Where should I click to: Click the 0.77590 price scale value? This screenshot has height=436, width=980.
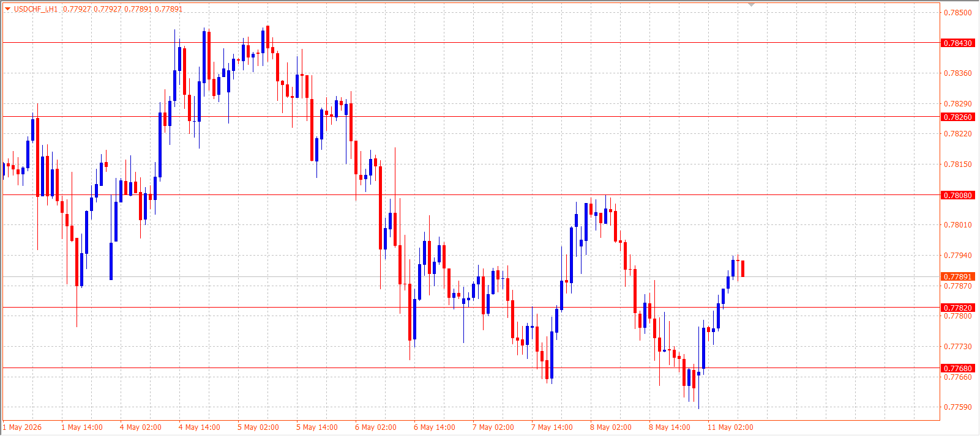[957, 407]
